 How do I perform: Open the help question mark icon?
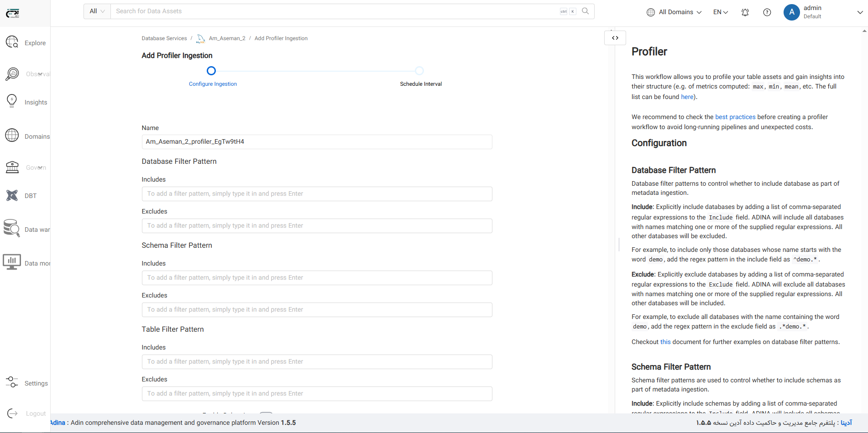767,12
